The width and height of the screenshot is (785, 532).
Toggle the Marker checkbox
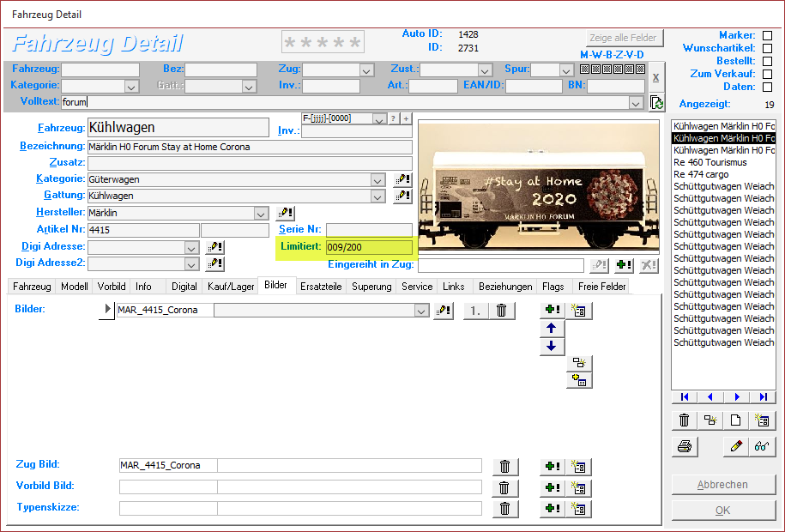pyautogui.click(x=767, y=35)
